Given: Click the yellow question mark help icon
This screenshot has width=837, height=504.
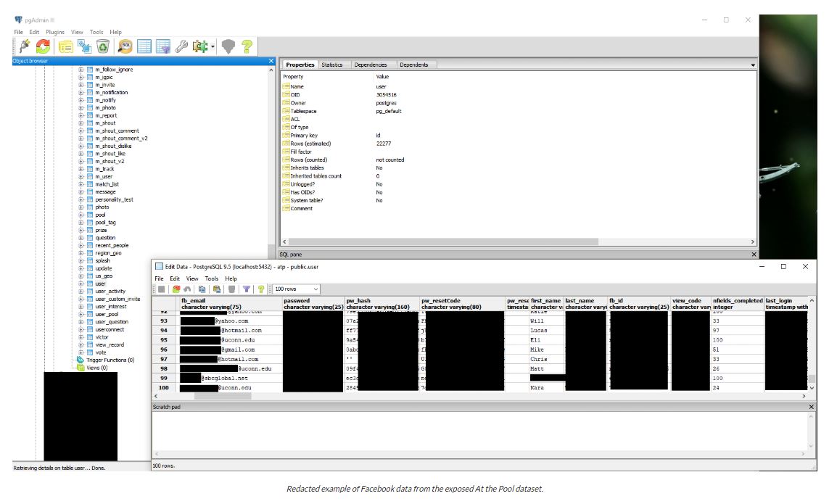Looking at the screenshot, I should (247, 46).
